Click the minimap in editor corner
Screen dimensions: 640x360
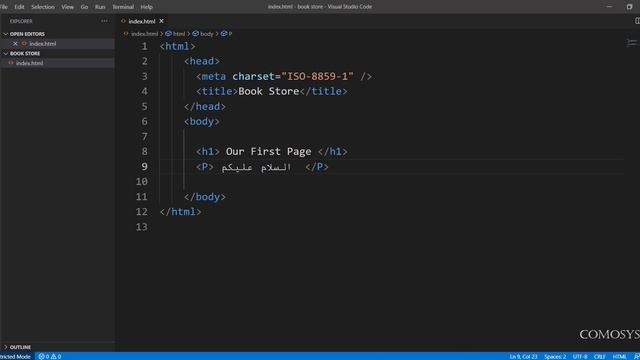[631, 42]
